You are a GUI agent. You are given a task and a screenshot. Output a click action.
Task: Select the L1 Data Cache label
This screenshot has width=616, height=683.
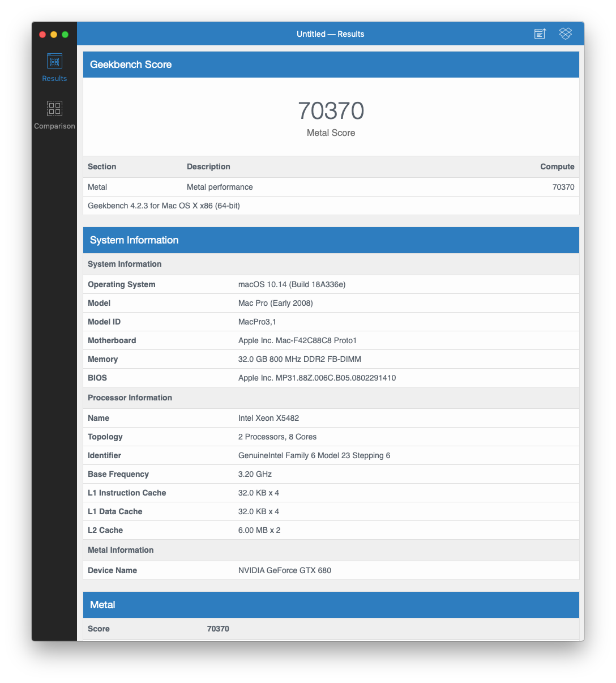coord(115,511)
